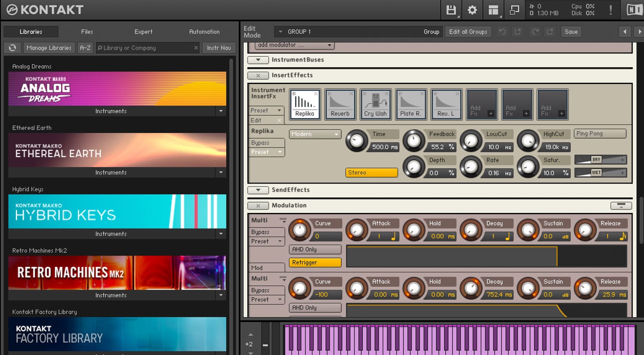Switch to the Files tab

coord(87,32)
